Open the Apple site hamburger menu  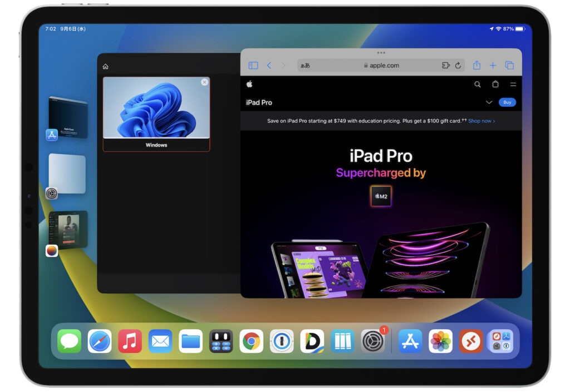point(513,85)
